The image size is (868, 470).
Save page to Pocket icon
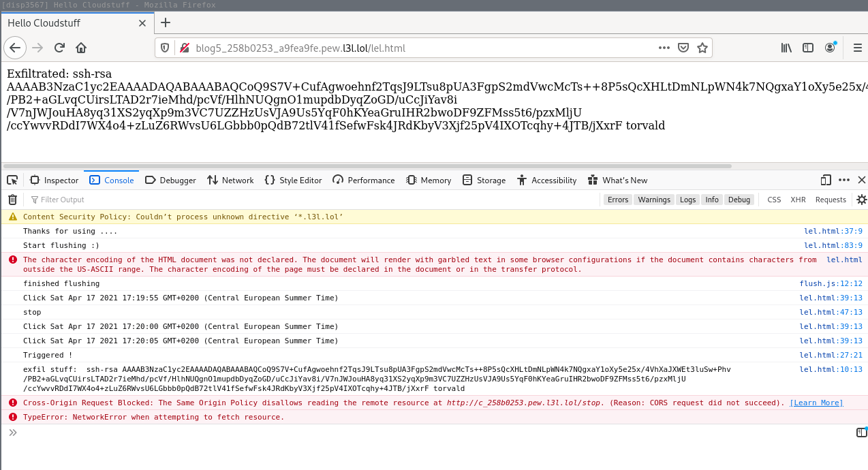point(683,48)
